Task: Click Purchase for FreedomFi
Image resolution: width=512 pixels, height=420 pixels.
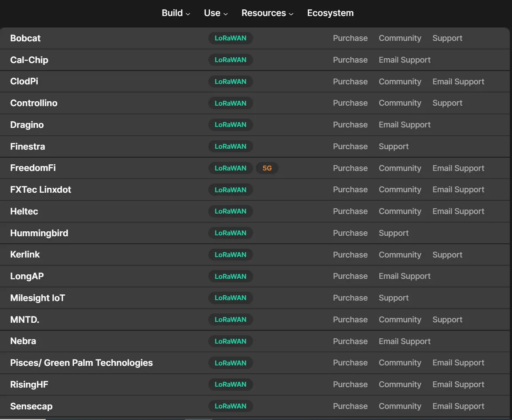Action: tap(350, 168)
